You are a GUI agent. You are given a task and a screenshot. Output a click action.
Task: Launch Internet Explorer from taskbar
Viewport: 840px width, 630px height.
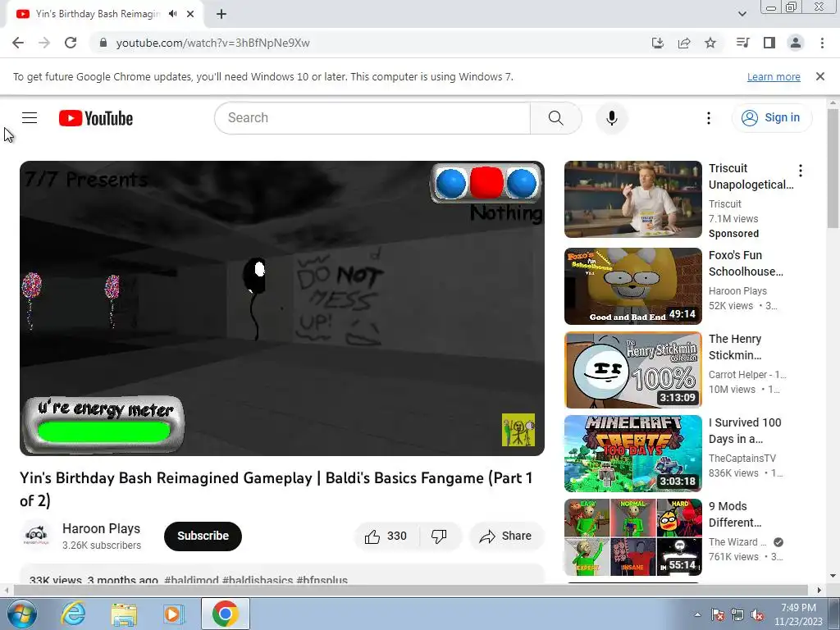click(73, 614)
